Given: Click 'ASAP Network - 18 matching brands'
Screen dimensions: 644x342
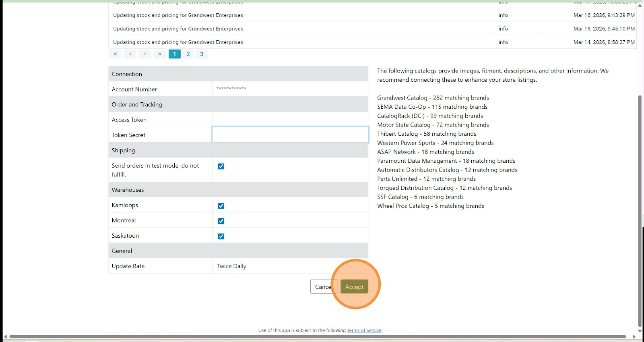Looking at the screenshot, I should pos(425,152).
